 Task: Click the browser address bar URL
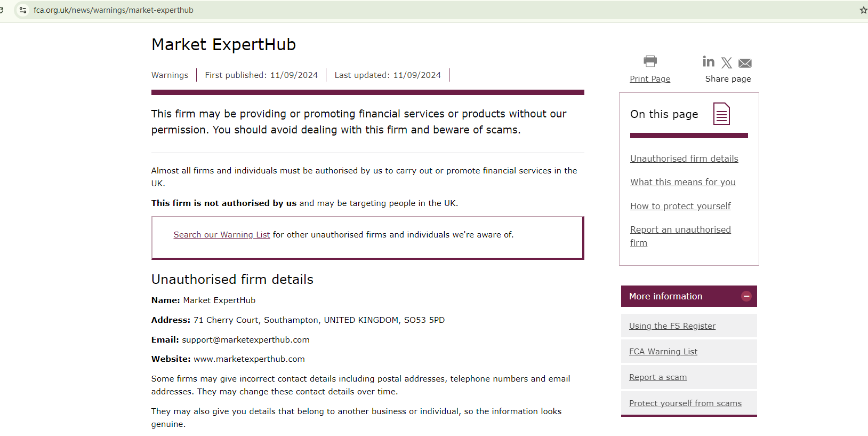pyautogui.click(x=113, y=10)
